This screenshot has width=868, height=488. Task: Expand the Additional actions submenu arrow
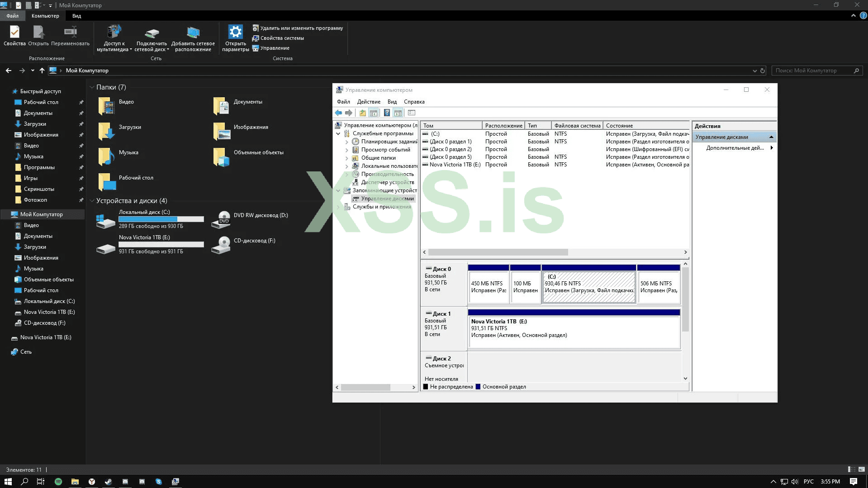[x=771, y=148]
